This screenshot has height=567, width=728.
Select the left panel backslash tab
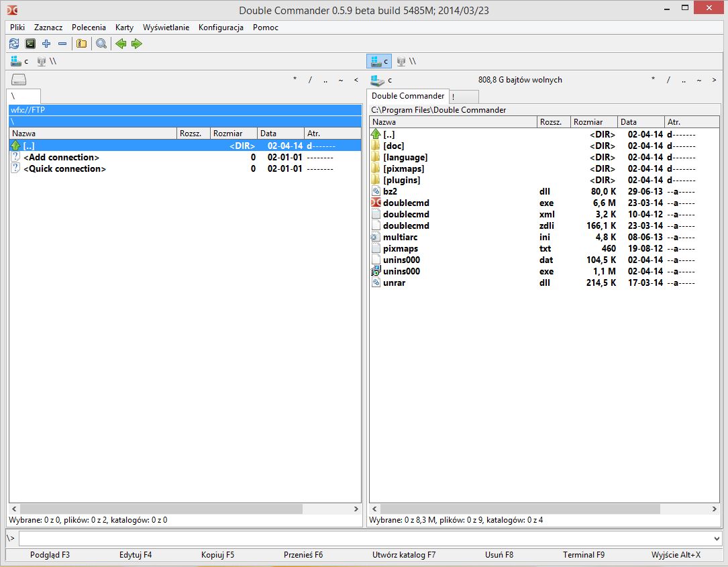click(24, 96)
